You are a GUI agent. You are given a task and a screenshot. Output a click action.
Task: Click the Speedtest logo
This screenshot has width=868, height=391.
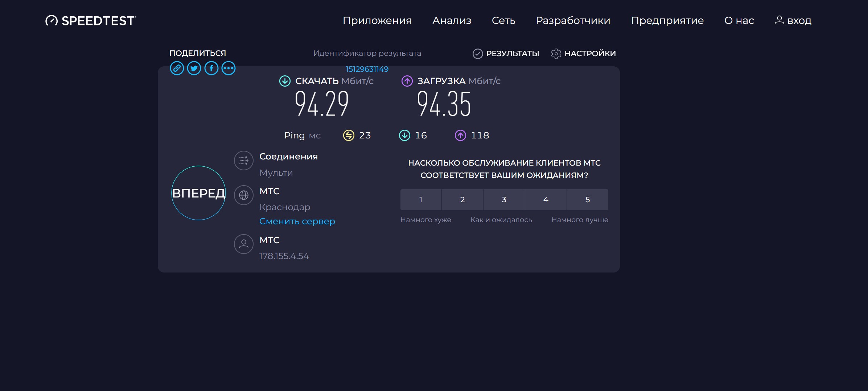pos(91,21)
